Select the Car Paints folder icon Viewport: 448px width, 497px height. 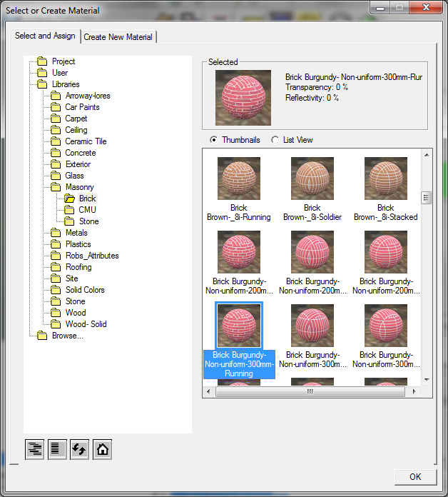tap(56, 107)
